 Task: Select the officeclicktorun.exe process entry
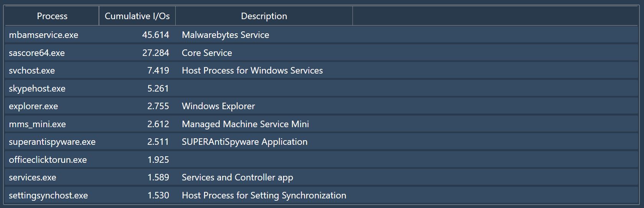point(48,160)
